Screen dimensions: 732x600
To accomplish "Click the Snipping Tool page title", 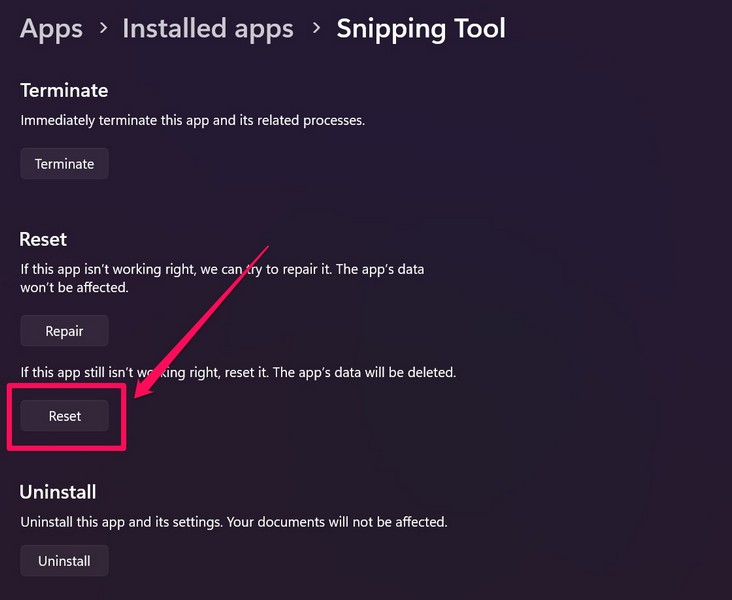I will point(420,28).
